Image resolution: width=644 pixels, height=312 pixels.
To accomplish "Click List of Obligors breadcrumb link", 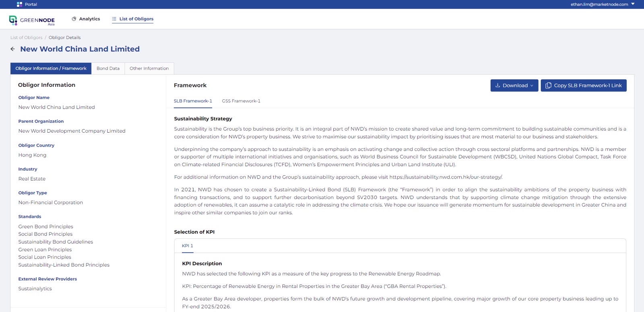I will click(27, 38).
